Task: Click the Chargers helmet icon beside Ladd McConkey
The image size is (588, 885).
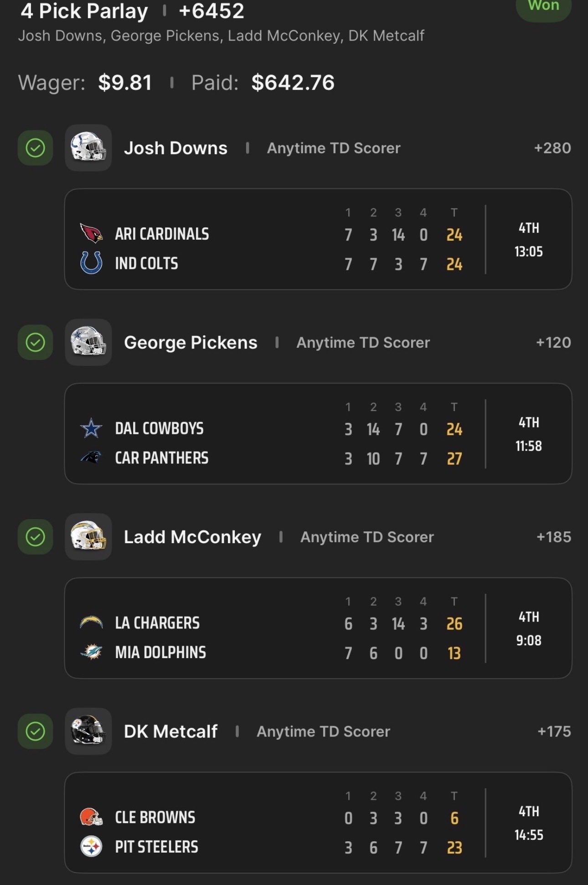Action: coord(88,537)
